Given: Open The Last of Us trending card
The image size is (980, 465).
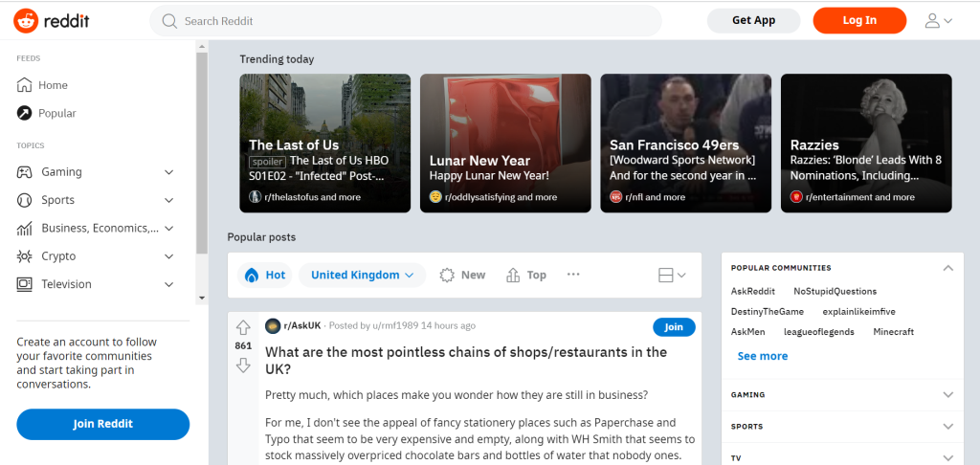Looking at the screenshot, I should 325,144.
